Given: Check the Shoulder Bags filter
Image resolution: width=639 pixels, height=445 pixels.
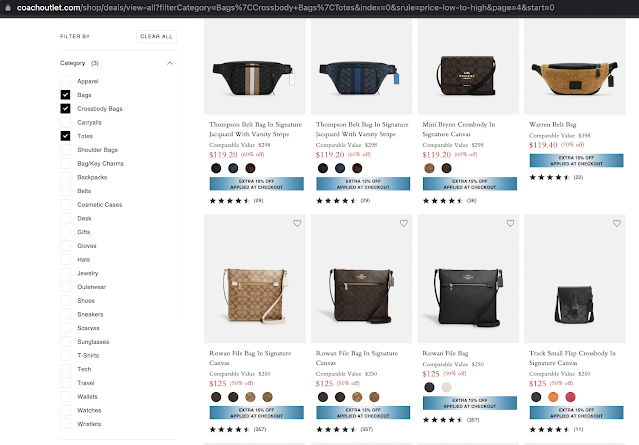Looking at the screenshot, I should coord(65,150).
